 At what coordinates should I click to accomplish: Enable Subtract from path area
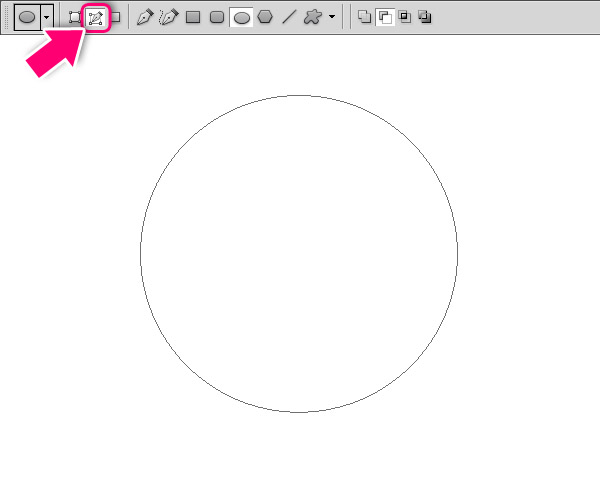click(385, 17)
